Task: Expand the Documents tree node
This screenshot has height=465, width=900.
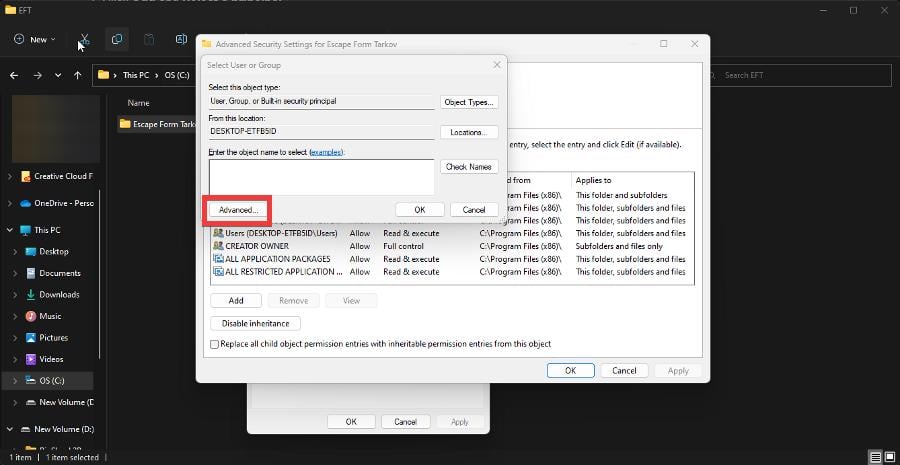Action: coord(15,273)
